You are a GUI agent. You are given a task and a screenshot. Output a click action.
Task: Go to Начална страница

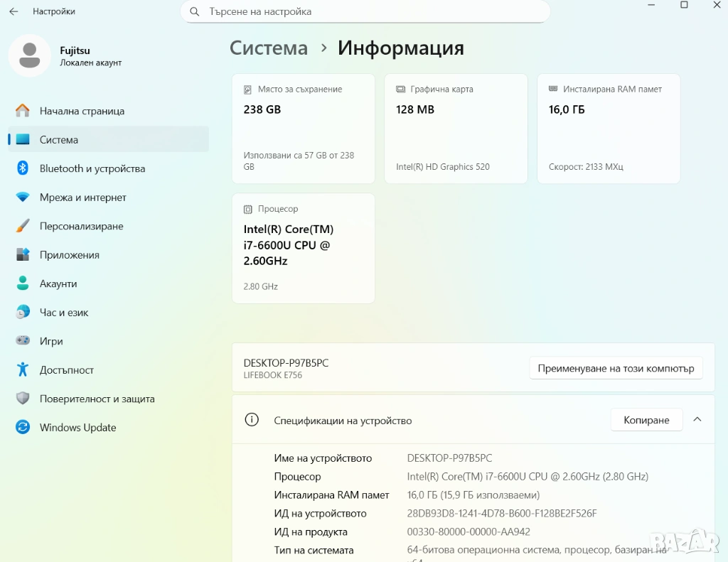coord(82,111)
